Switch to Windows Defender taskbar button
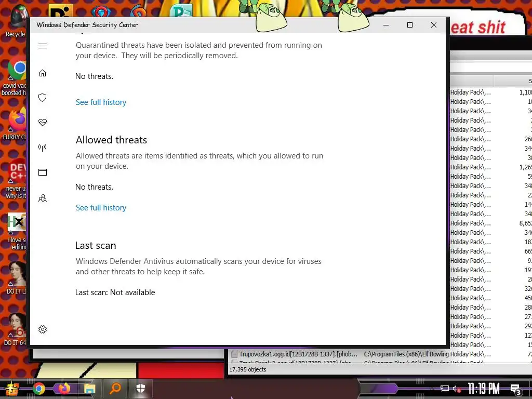532x399 pixels. 140,388
